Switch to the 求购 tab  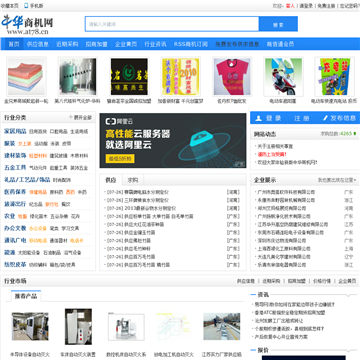[x=133, y=180]
